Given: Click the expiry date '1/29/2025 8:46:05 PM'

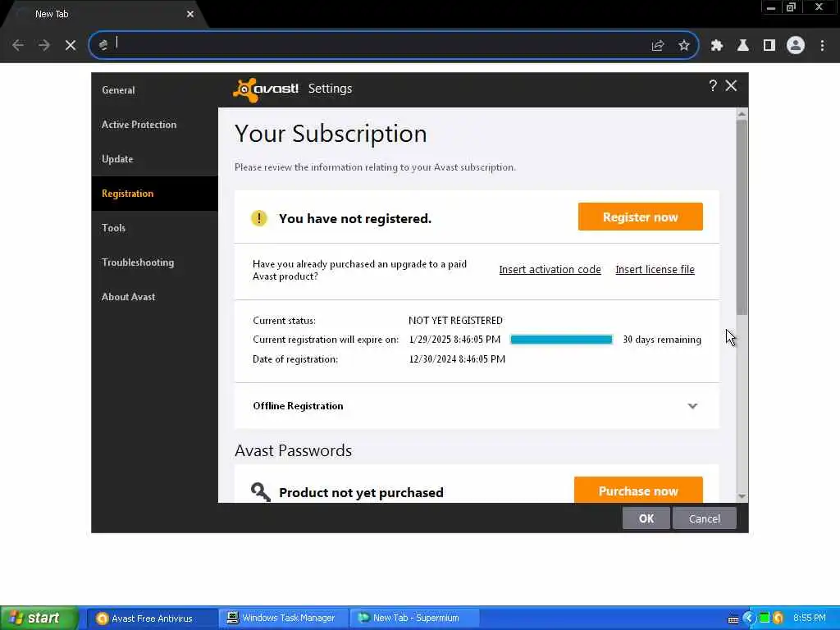Looking at the screenshot, I should click(x=454, y=340).
